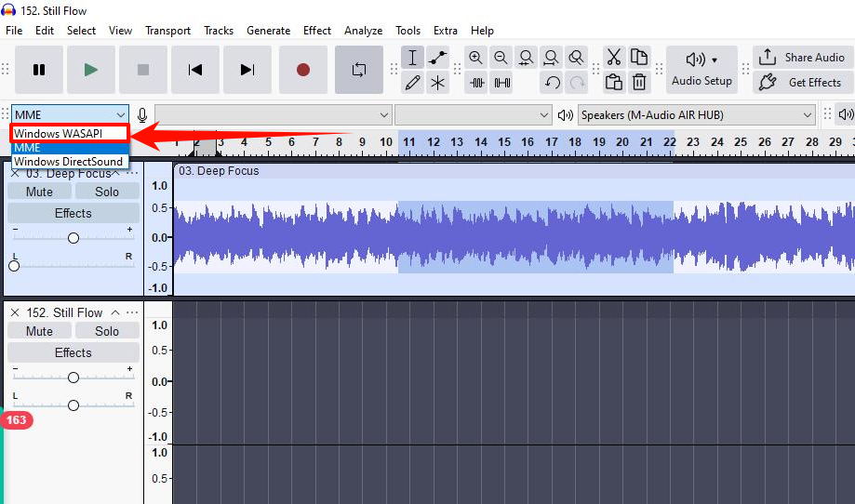Click the microphone recording device icon

click(x=142, y=115)
